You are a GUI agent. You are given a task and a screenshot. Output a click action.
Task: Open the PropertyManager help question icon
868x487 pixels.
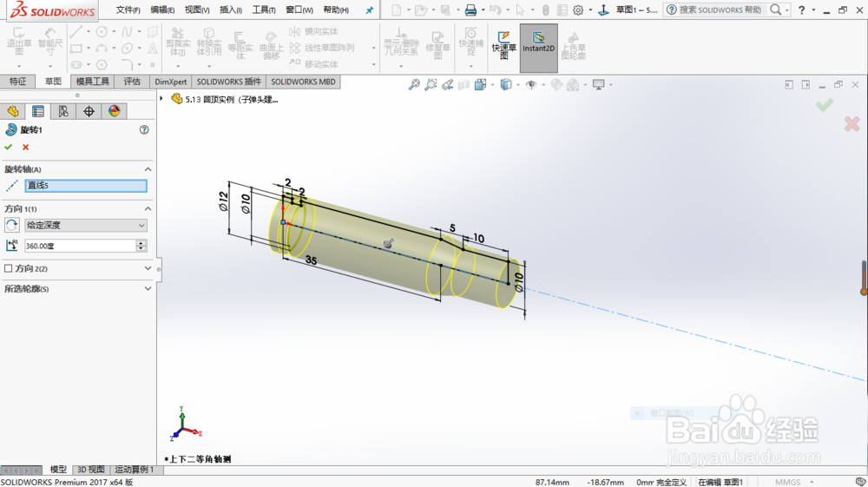pos(144,129)
